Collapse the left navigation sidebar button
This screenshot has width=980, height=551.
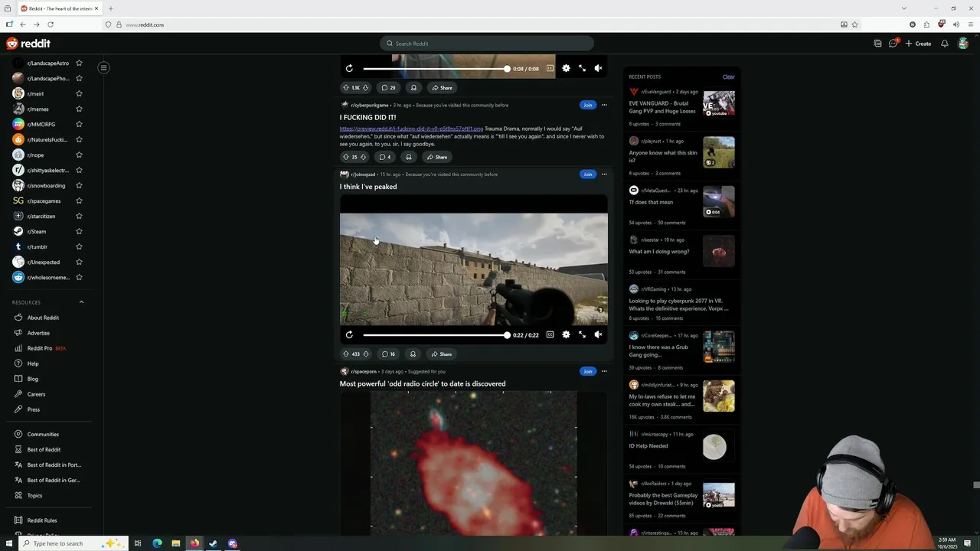pyautogui.click(x=103, y=67)
